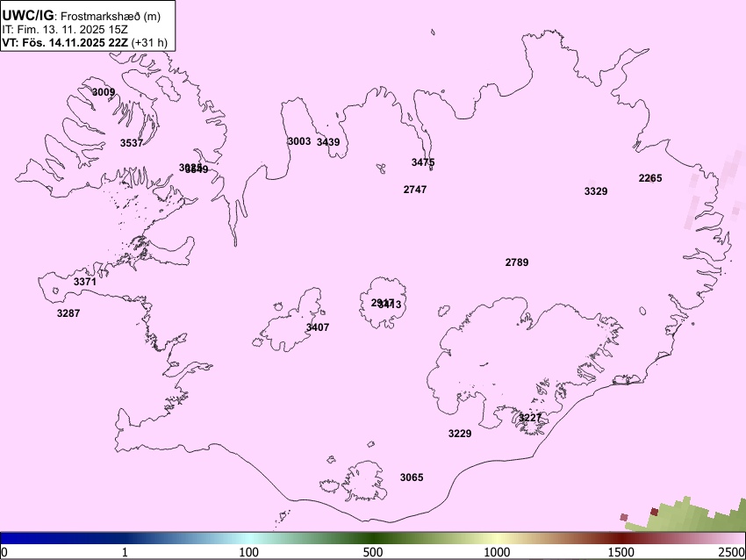Click the dark red grid cell in the bottom-right
Screen dimensions: 746x560
click(654, 512)
